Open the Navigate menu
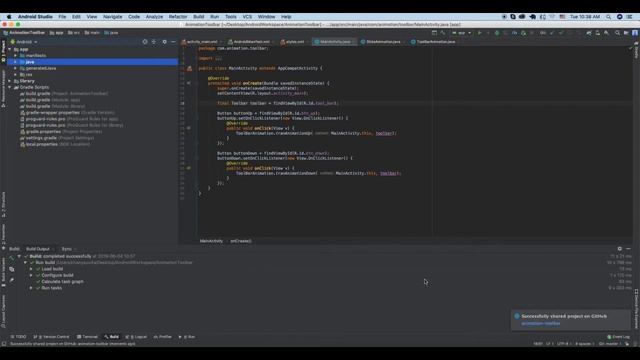Image resolution: width=640 pixels, height=360 pixels. pyautogui.click(x=113, y=17)
